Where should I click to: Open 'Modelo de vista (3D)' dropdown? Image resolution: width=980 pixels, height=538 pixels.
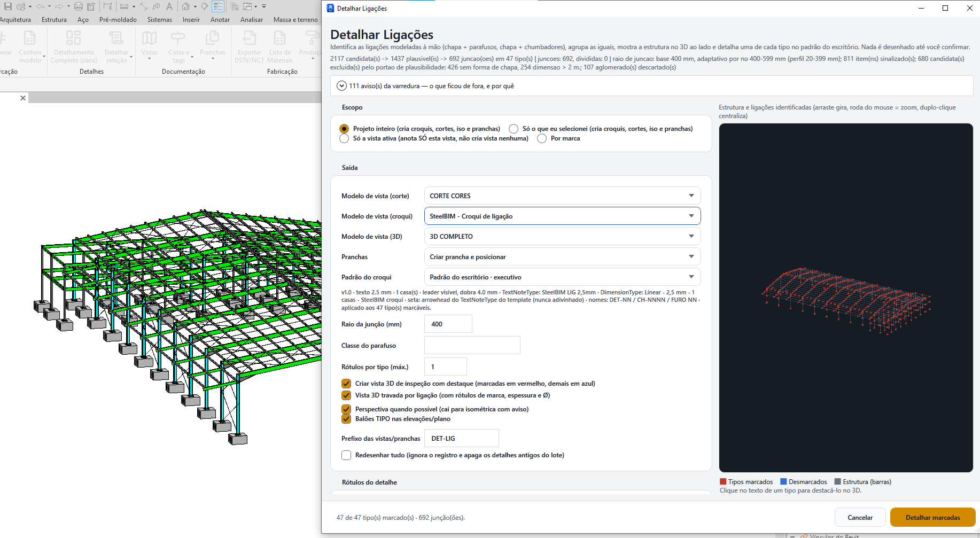tap(562, 236)
